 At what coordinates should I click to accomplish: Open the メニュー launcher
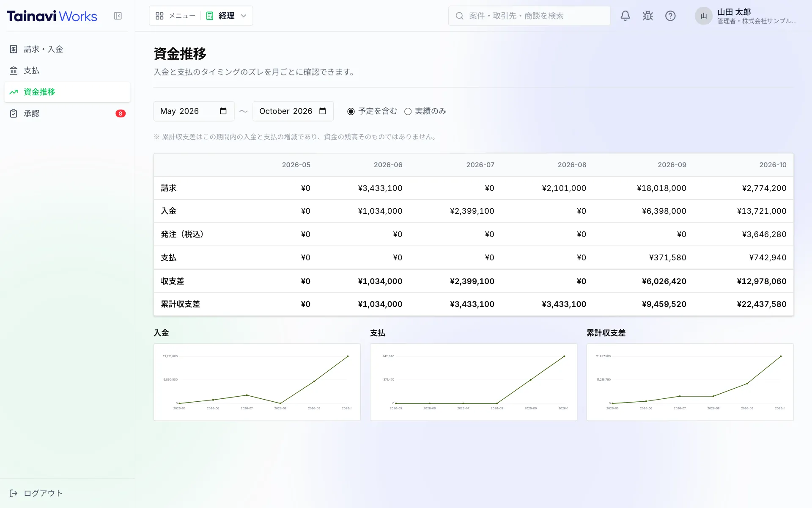click(x=176, y=16)
